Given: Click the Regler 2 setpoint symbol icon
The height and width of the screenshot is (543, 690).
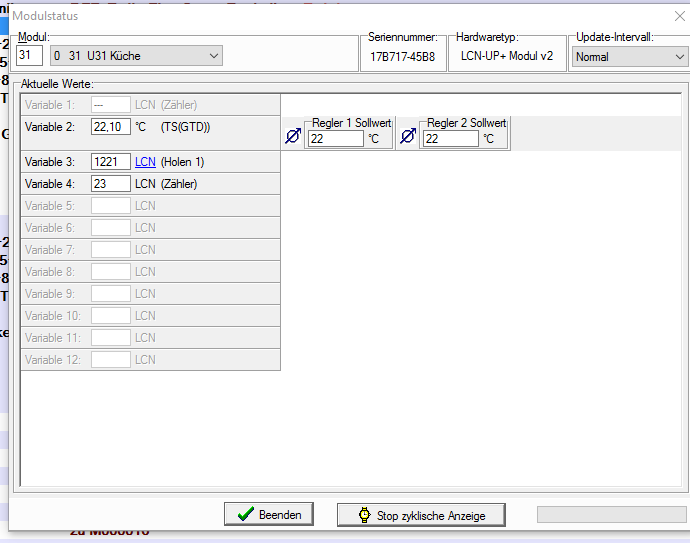Looking at the screenshot, I should [x=408, y=137].
